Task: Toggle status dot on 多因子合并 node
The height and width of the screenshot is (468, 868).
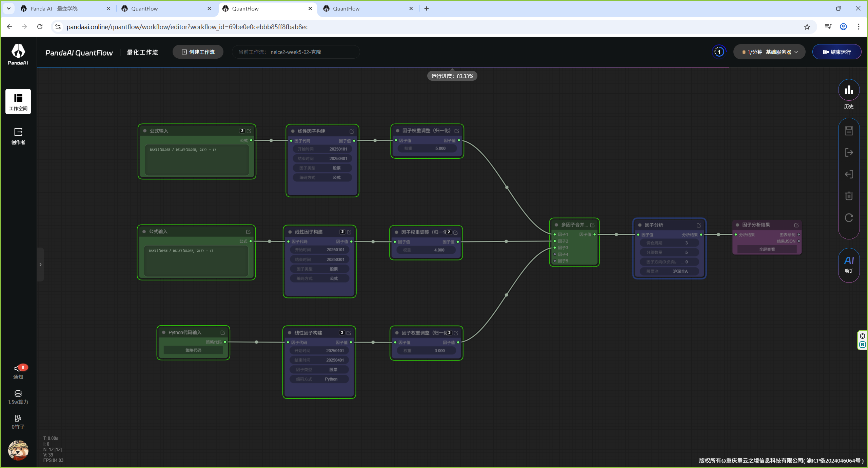Action: [556, 225]
